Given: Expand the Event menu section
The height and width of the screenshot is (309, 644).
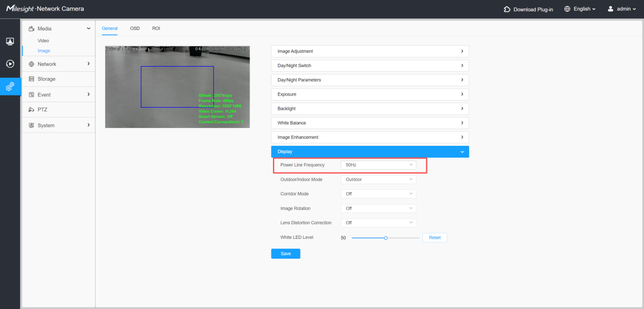Looking at the screenshot, I should point(88,95).
